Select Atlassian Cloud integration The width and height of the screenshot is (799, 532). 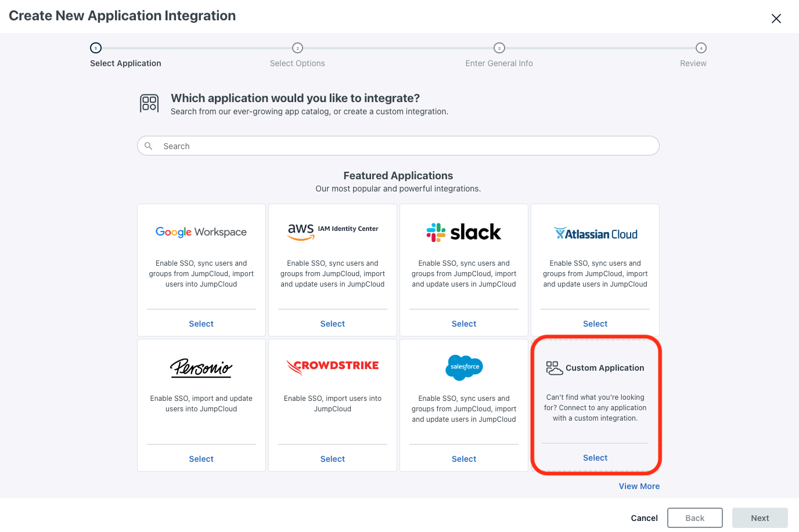click(x=595, y=324)
